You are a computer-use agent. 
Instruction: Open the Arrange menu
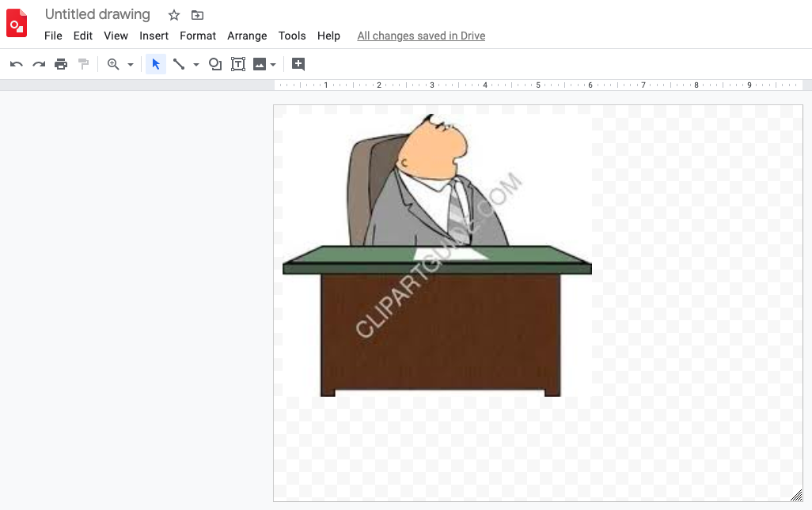click(247, 36)
